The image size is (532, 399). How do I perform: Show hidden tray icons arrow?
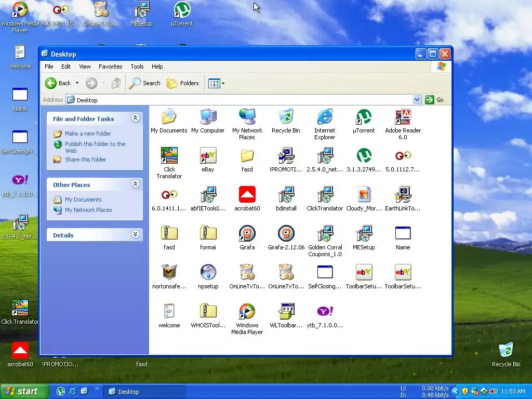[x=456, y=391]
